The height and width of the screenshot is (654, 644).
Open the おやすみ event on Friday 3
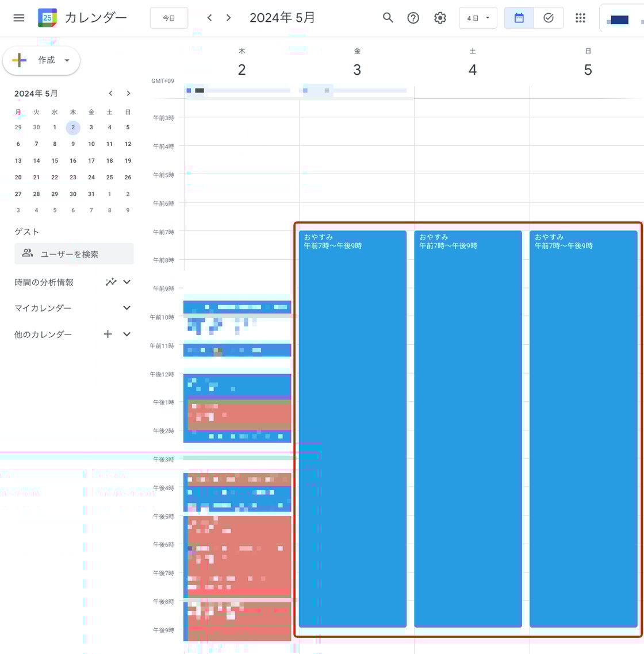(x=352, y=402)
